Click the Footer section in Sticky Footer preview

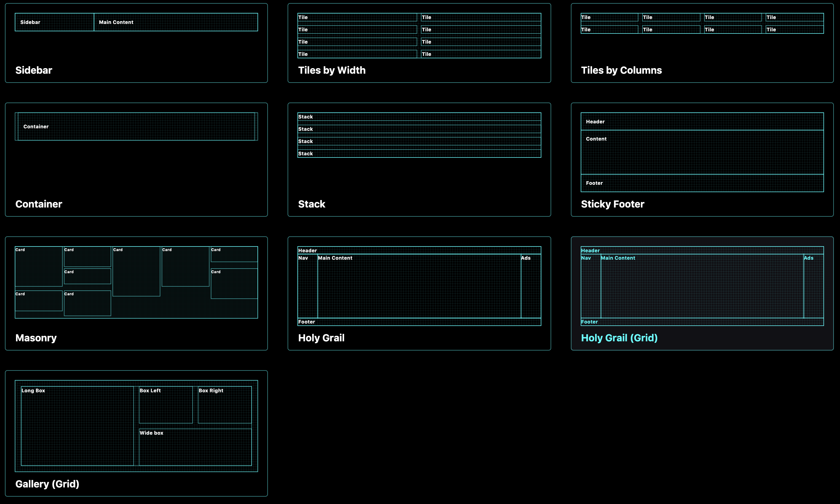coord(702,183)
